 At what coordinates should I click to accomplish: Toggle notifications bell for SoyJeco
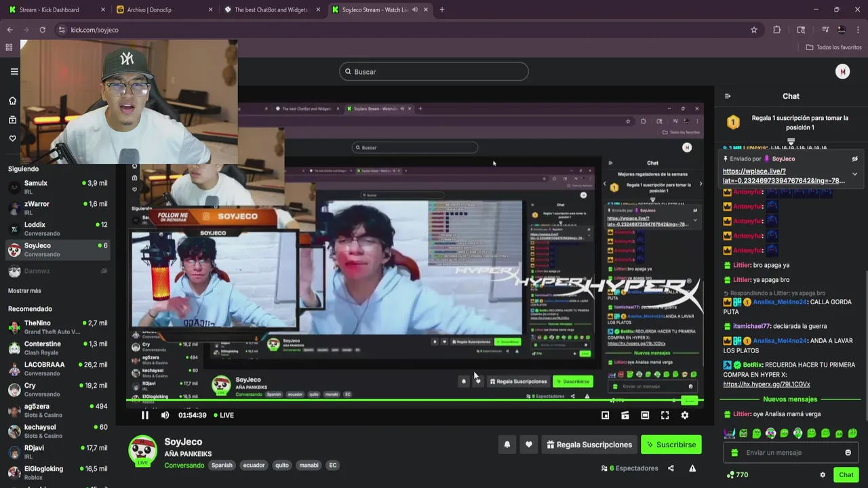[x=507, y=445]
